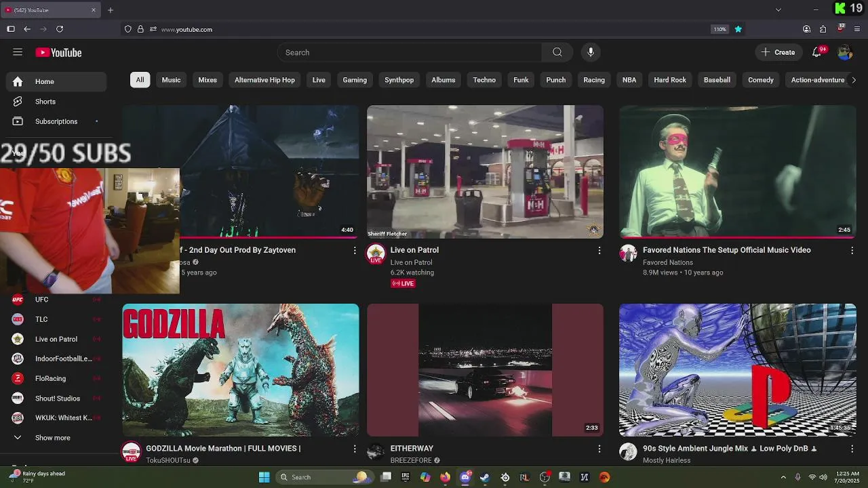
Task: Open Discord from the taskbar
Action: coord(465,477)
